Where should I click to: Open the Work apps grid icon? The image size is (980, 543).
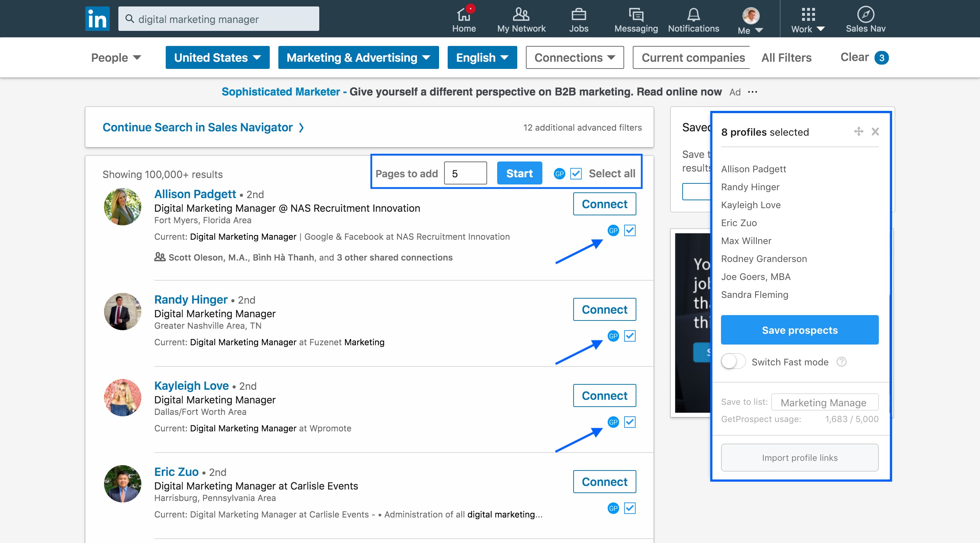(x=808, y=14)
